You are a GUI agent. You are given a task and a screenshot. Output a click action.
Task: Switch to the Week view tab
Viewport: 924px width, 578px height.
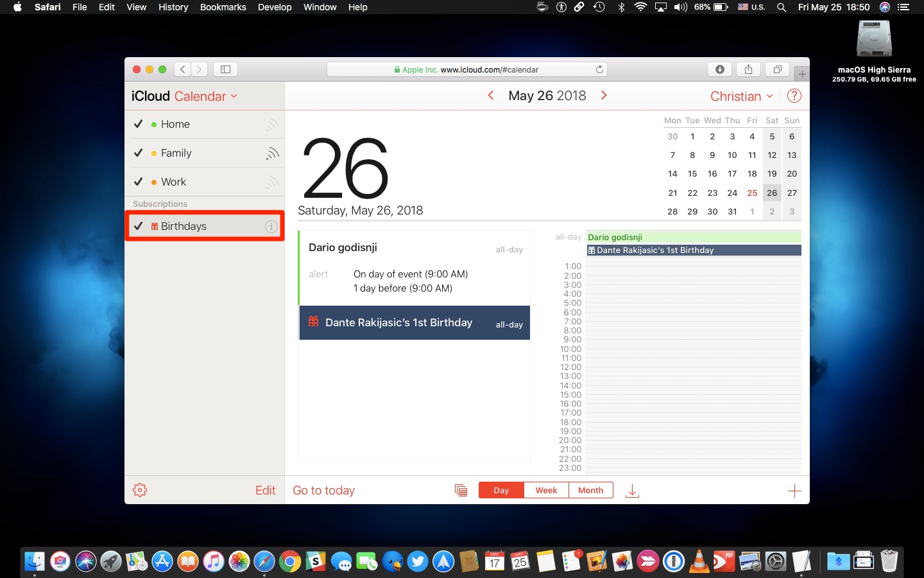(546, 490)
